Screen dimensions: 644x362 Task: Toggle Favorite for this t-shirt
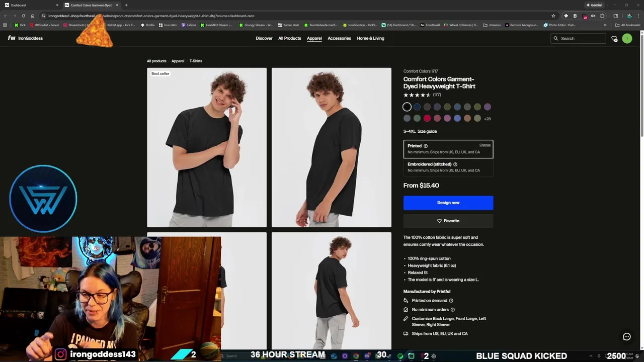tap(448, 221)
